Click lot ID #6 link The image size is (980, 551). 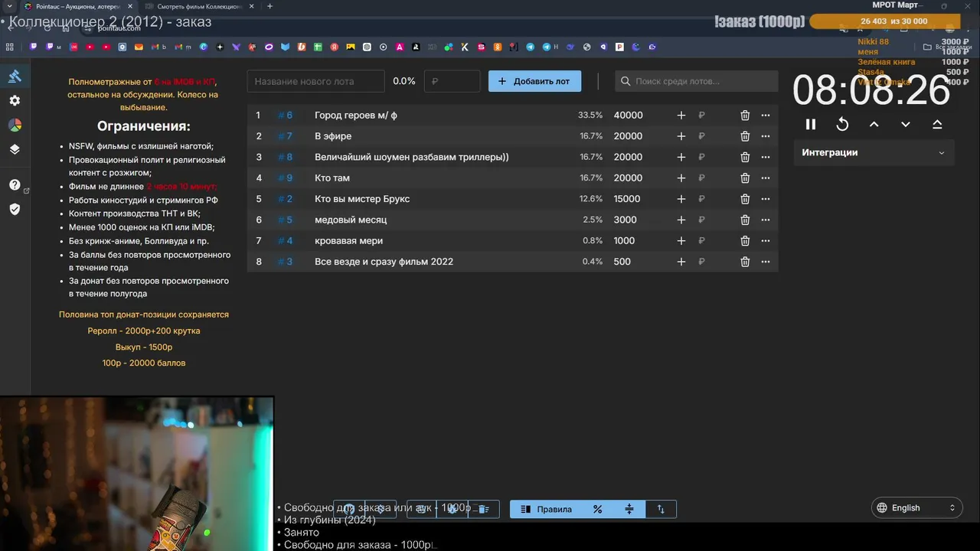coord(285,116)
